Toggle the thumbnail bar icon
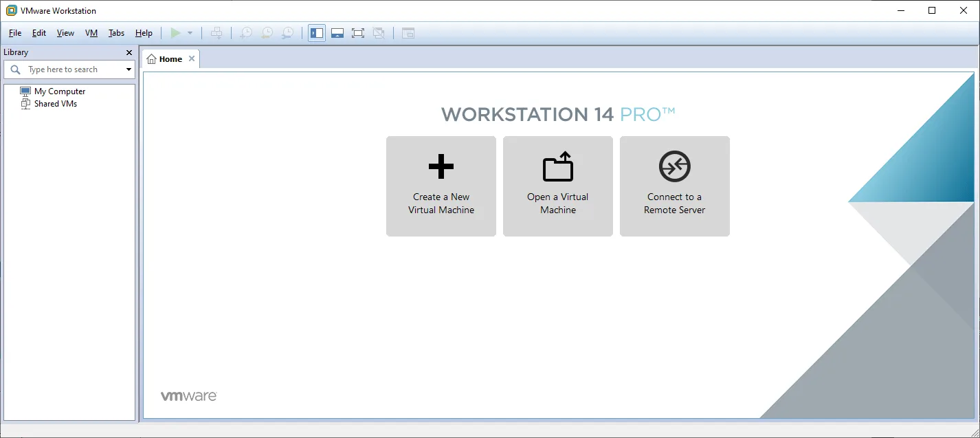Screen dimensions: 980x438 [337, 33]
